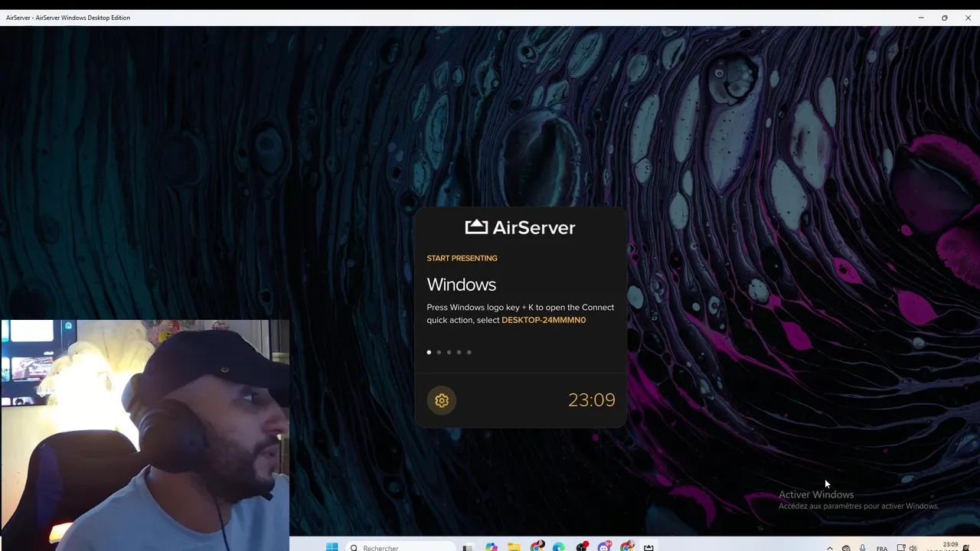
Task: Click the microphone tray icon
Action: pyautogui.click(x=863, y=547)
